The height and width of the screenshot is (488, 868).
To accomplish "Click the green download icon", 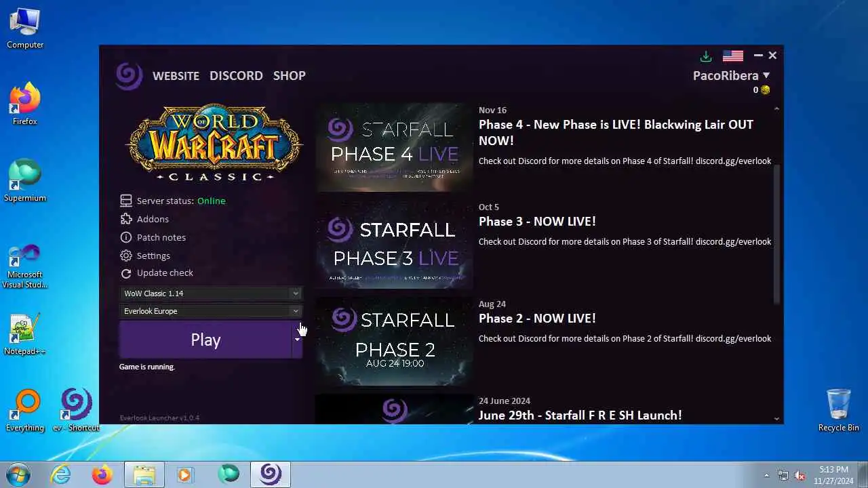I will point(705,56).
